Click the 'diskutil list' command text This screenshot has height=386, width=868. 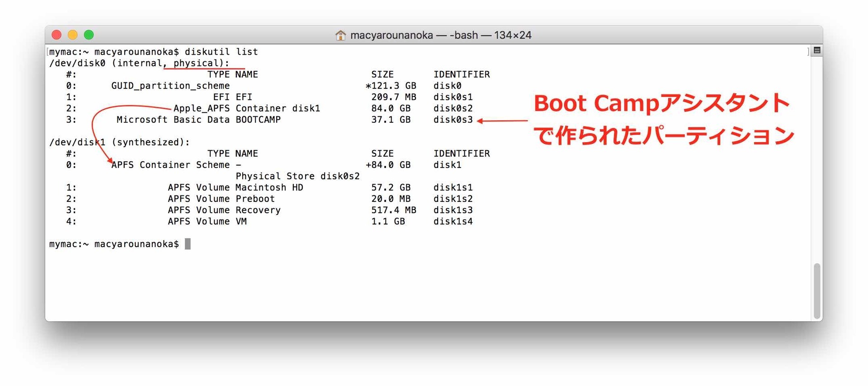coord(221,52)
